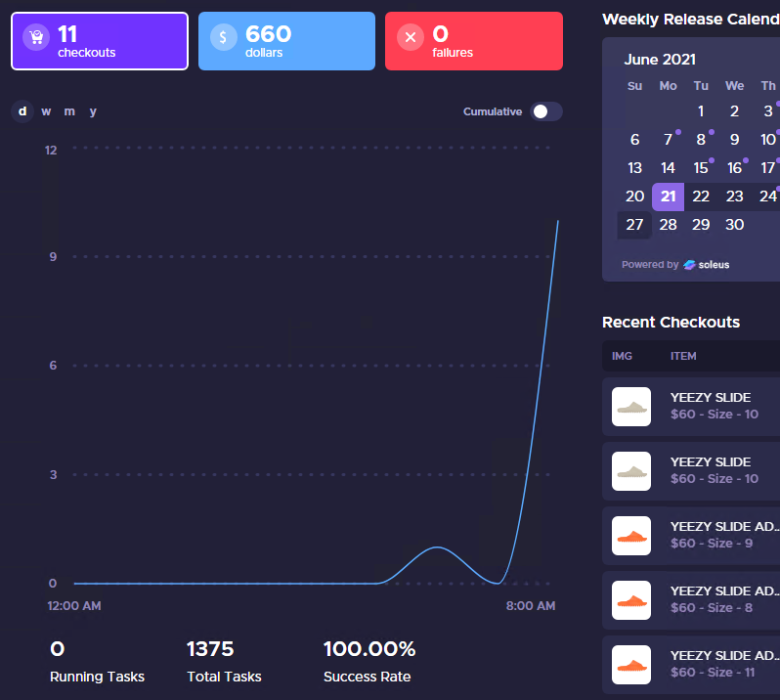Select June 27 in the calendar

tap(634, 225)
